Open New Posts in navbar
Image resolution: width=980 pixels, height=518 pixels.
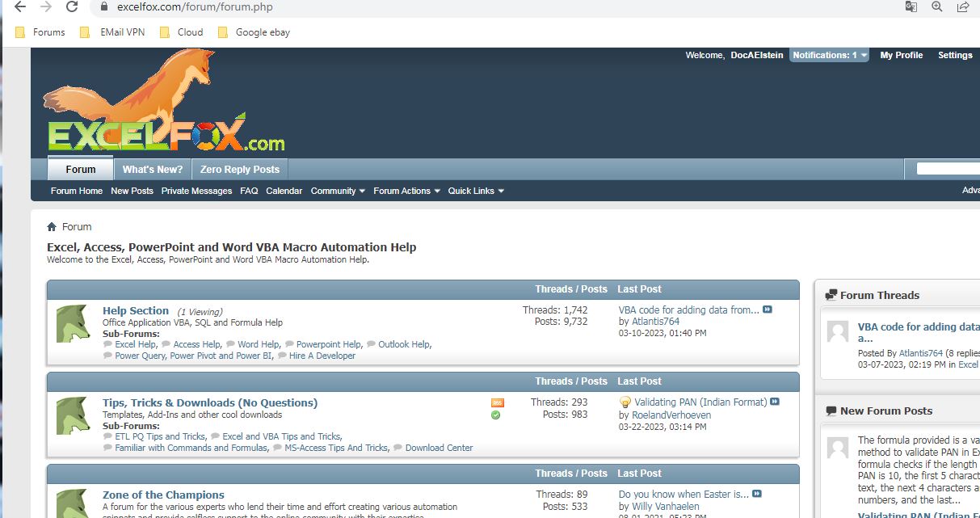pos(132,191)
